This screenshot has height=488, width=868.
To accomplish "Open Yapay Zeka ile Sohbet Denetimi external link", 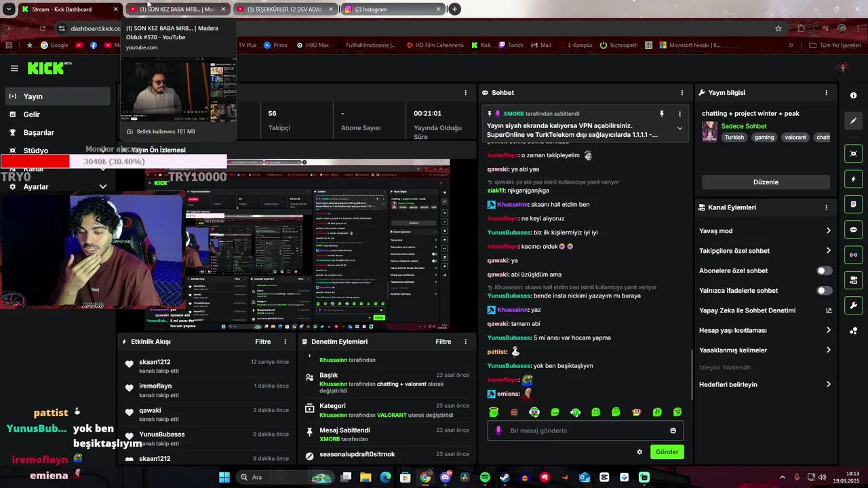I will (829, 310).
